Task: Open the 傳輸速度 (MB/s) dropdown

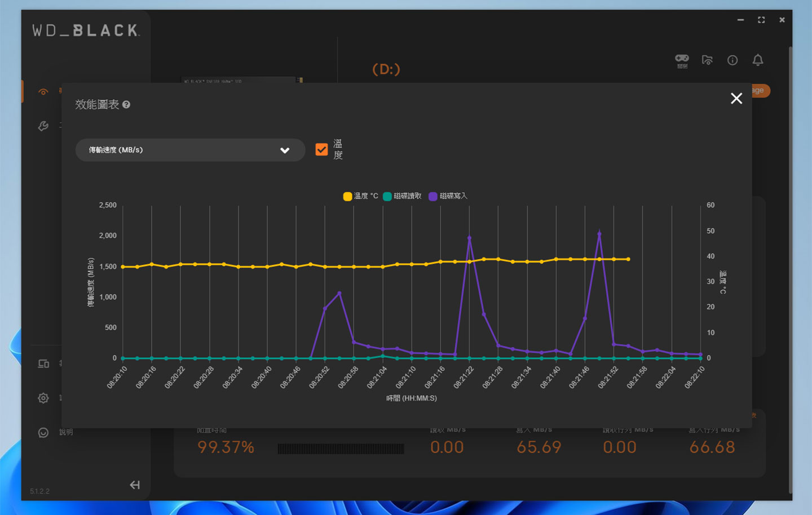Action: point(190,150)
